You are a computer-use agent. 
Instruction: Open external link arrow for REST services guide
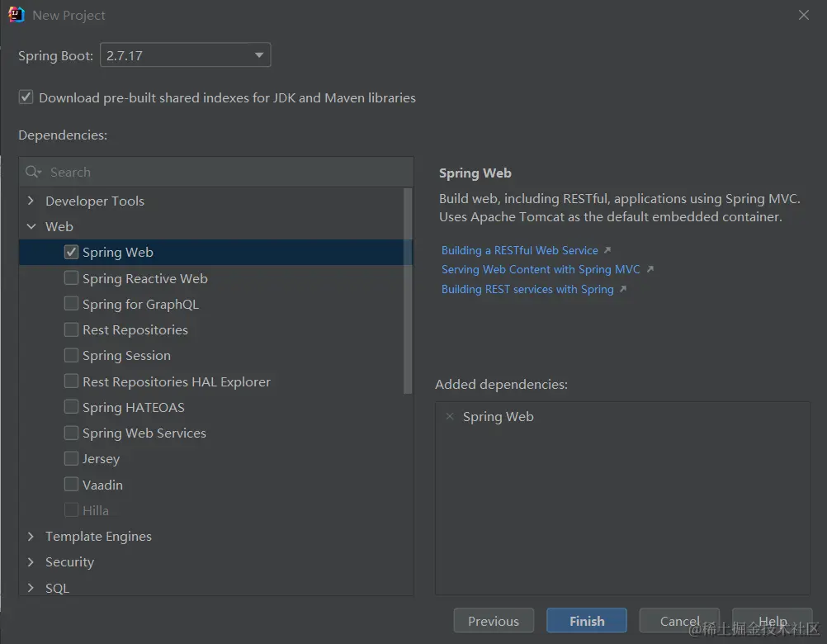[x=623, y=289]
